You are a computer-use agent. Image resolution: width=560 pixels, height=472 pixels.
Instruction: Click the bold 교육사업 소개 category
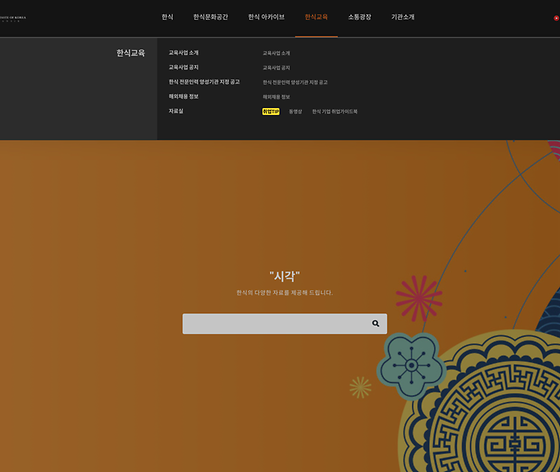click(x=184, y=53)
